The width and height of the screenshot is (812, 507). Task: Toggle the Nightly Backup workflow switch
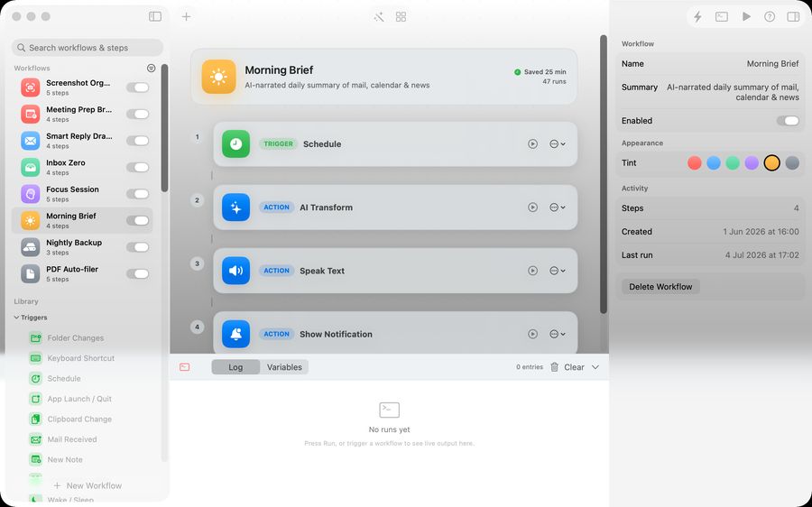[138, 247]
